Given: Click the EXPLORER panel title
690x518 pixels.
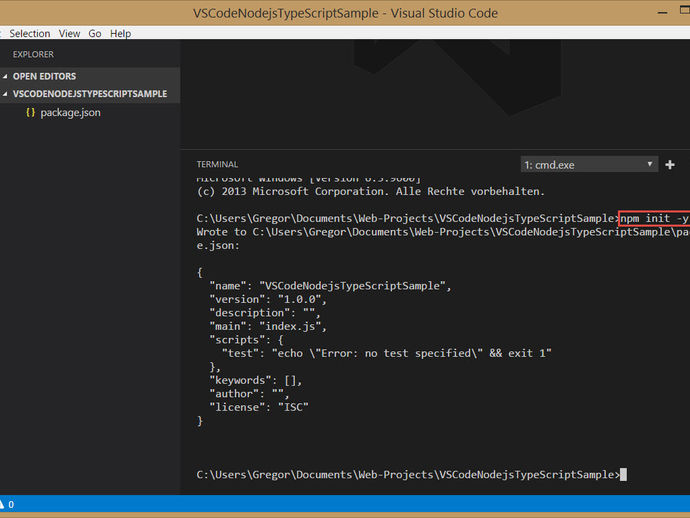Looking at the screenshot, I should coord(33,55).
